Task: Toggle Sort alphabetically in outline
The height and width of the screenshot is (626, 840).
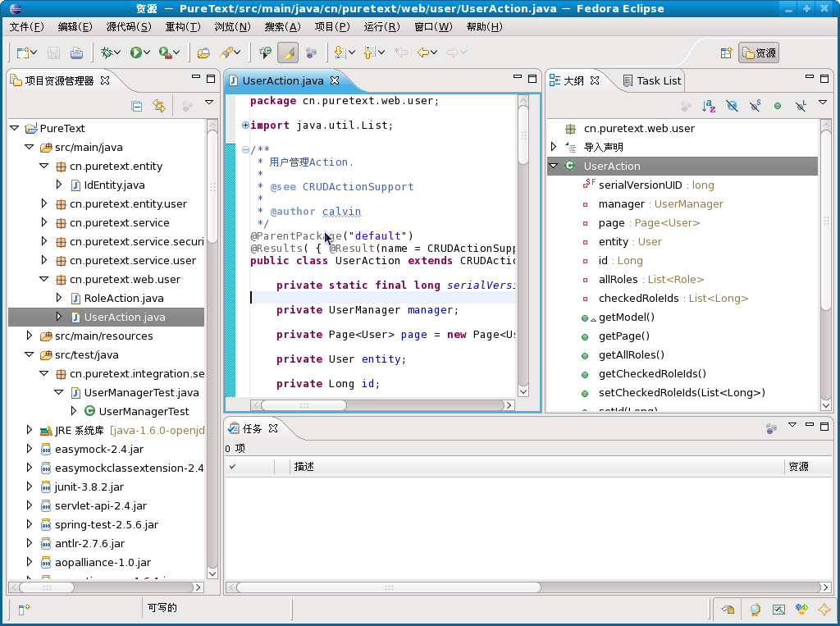Action: point(709,106)
